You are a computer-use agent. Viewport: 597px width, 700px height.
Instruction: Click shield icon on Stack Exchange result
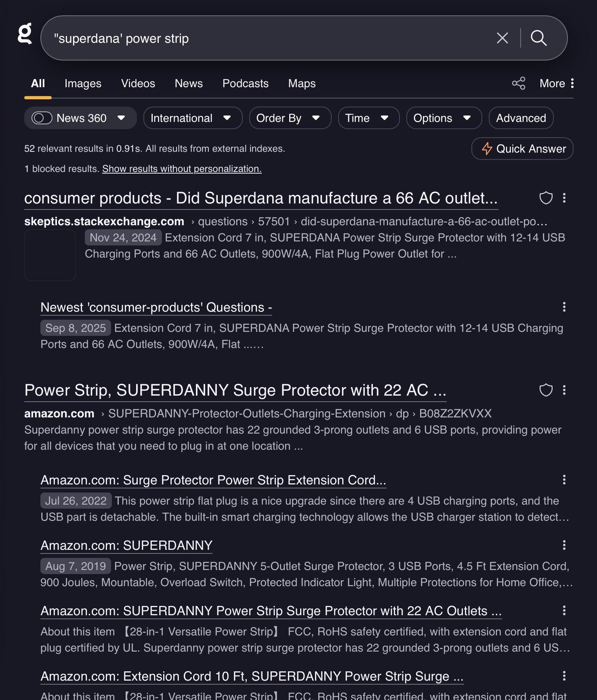(546, 198)
